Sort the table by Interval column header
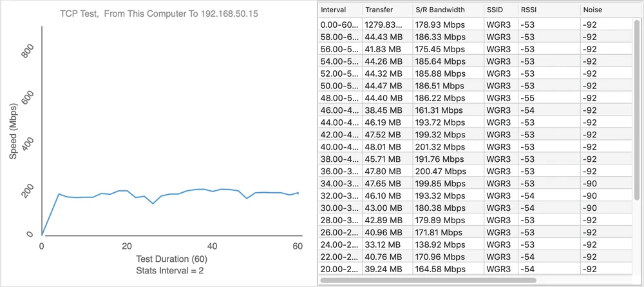644x287 pixels. click(x=338, y=10)
